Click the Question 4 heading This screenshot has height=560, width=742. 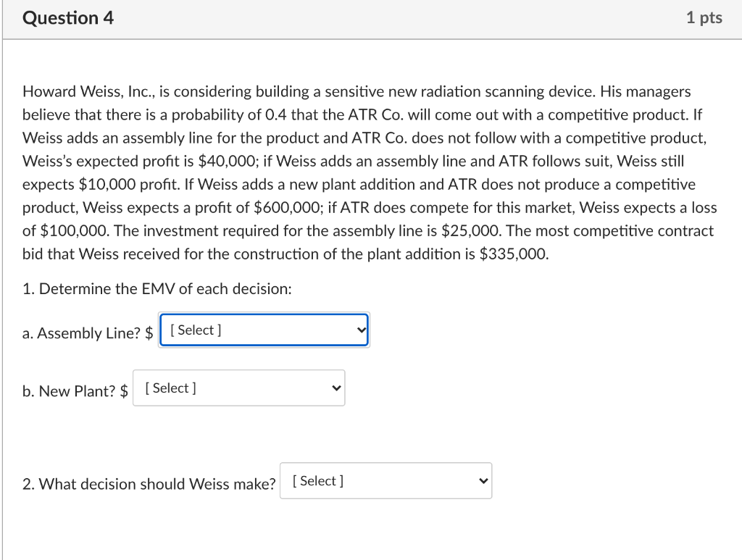68,18
